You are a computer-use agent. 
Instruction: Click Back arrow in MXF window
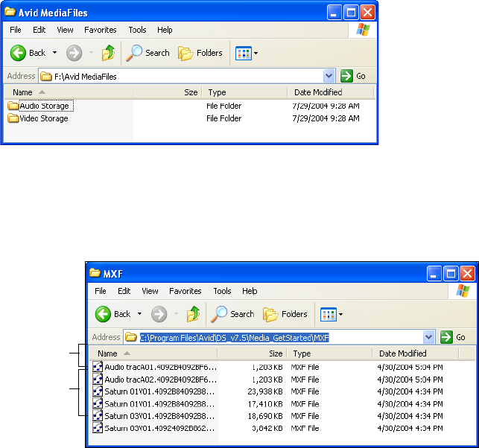pyautogui.click(x=103, y=314)
